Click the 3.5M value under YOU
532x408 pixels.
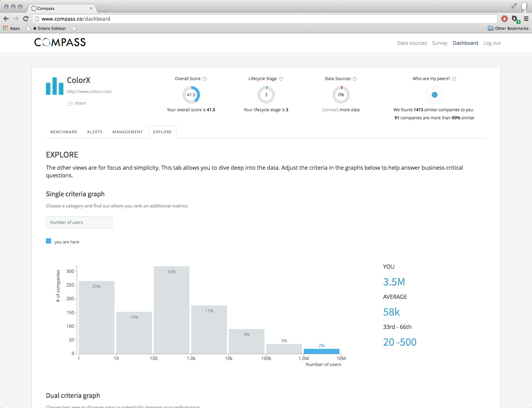(394, 282)
